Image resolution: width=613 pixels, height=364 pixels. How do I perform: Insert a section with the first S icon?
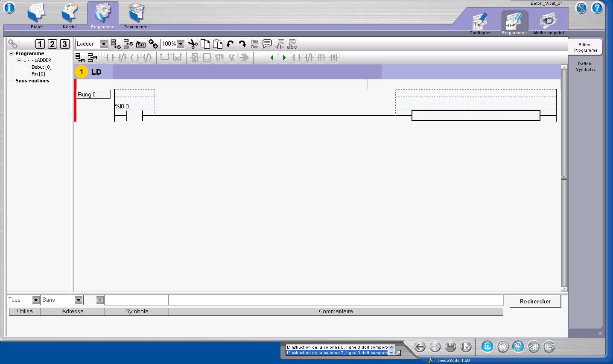tap(116, 44)
